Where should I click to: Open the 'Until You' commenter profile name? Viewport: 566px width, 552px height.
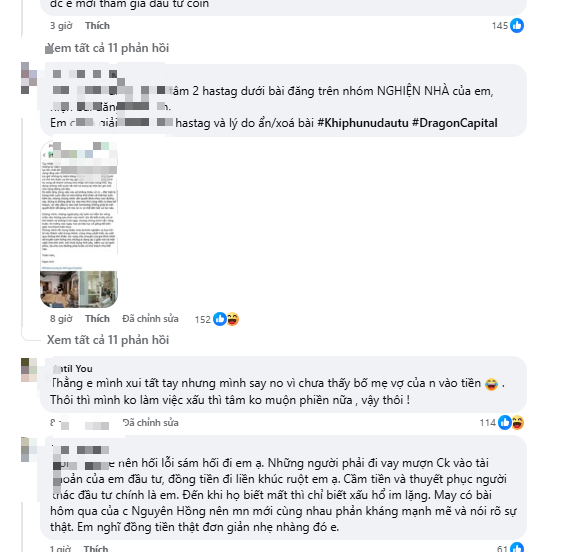click(x=72, y=369)
